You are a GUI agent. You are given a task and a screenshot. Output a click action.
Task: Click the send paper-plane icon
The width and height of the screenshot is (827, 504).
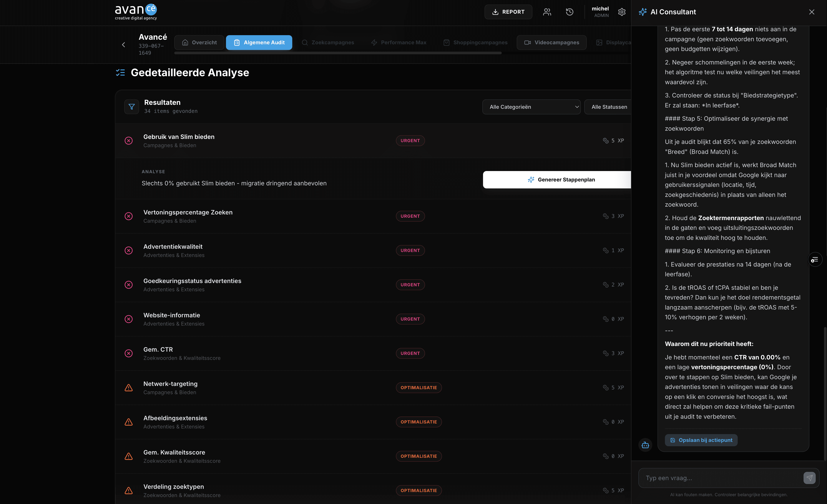click(809, 478)
